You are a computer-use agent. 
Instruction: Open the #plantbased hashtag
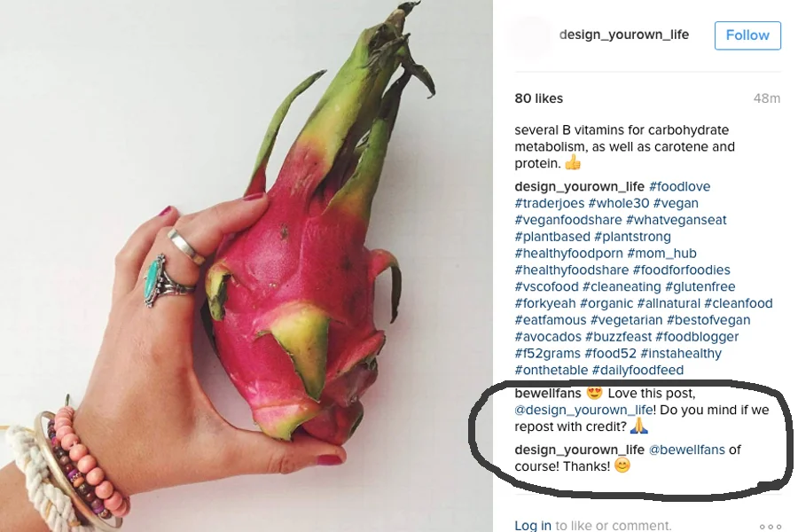tap(552, 237)
